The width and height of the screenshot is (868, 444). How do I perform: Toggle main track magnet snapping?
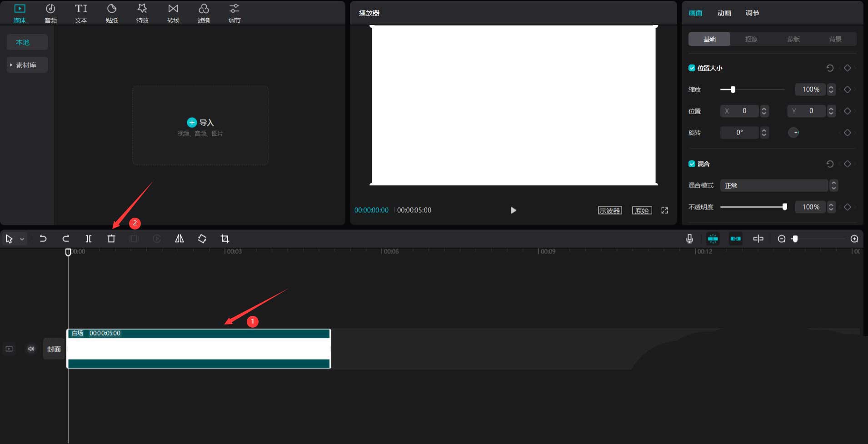(713, 239)
